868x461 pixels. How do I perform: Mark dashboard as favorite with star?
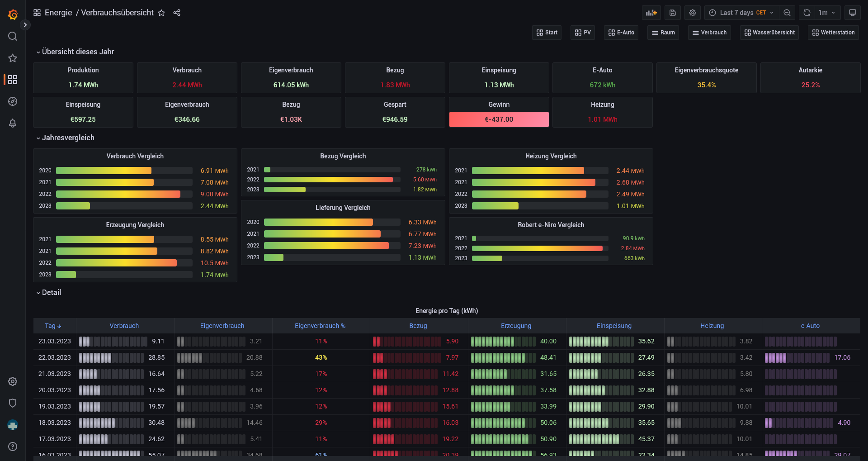click(x=161, y=13)
